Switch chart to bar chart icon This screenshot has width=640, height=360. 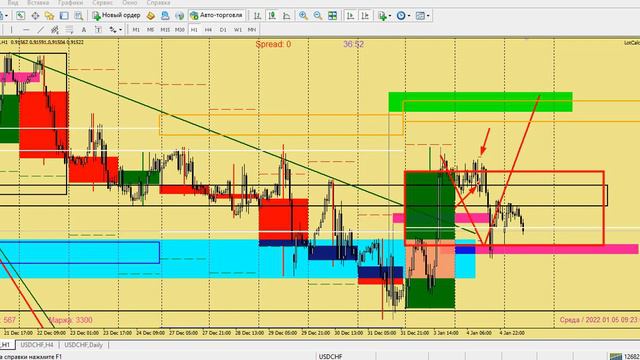(x=257, y=16)
